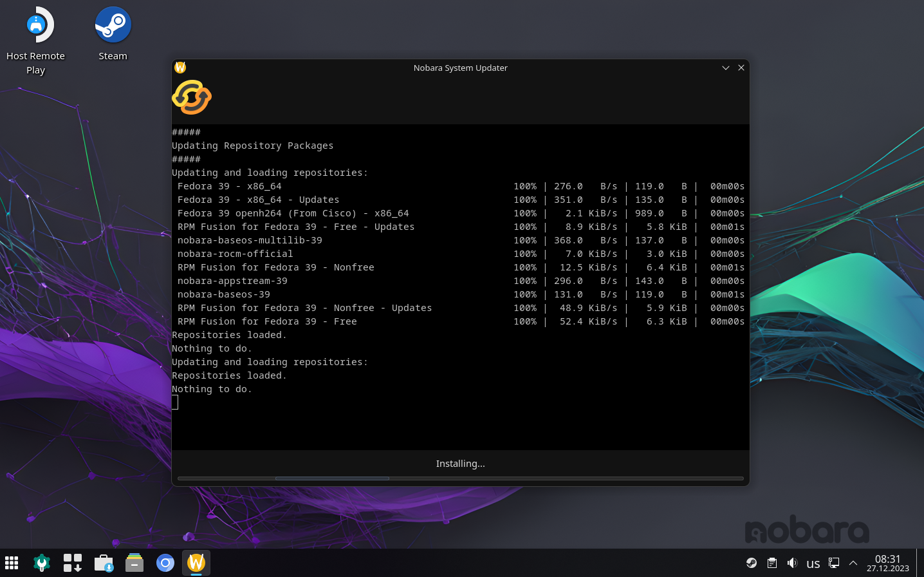Launch the Chromium browser from the taskbar
The width and height of the screenshot is (924, 577).
pos(165,563)
